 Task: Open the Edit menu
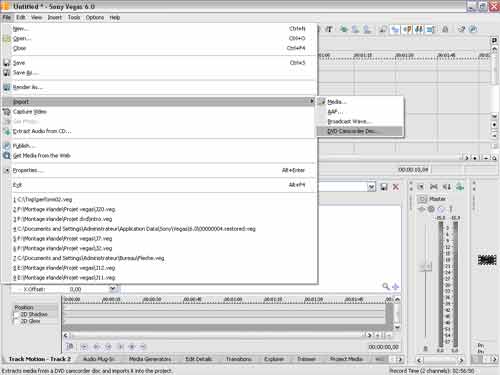21,17
